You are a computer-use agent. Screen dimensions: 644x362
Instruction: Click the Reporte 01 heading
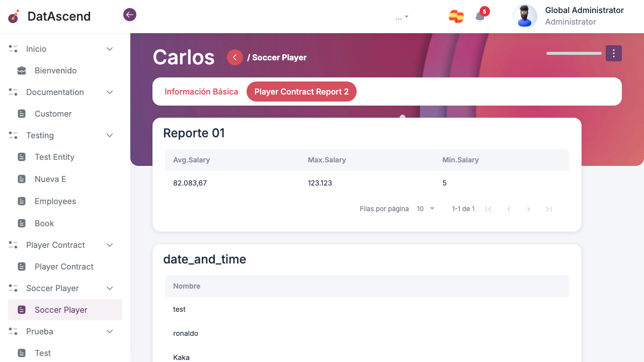(194, 133)
